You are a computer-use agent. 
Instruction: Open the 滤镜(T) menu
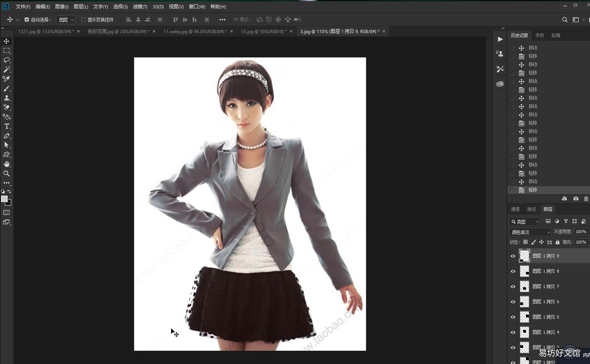[140, 7]
